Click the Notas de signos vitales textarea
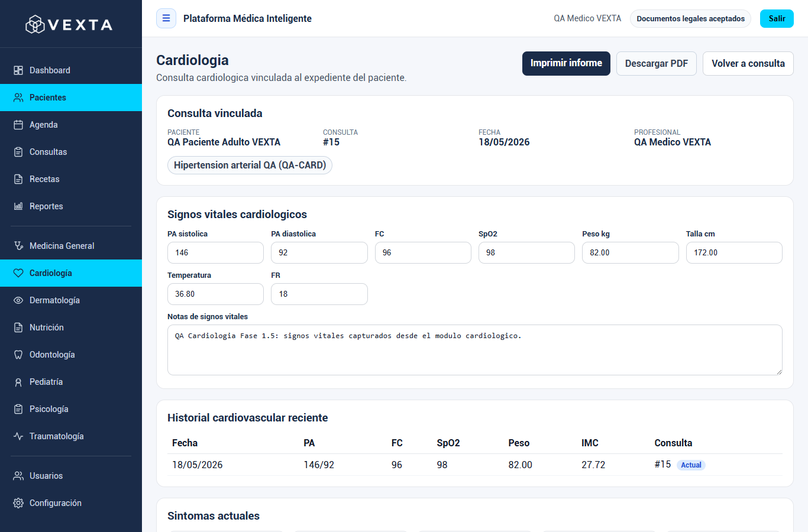The width and height of the screenshot is (808, 532). pyautogui.click(x=475, y=350)
